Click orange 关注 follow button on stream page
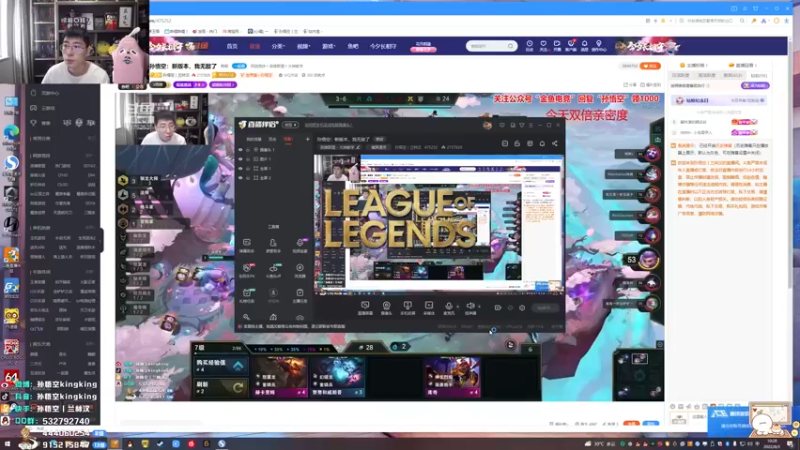The width and height of the screenshot is (800, 450). [651, 66]
